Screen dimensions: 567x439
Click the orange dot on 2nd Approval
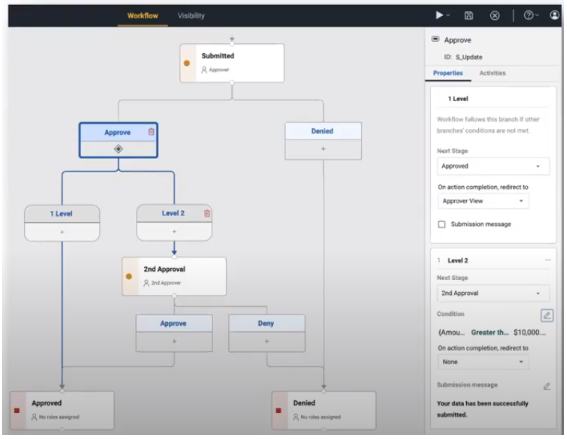[129, 276]
